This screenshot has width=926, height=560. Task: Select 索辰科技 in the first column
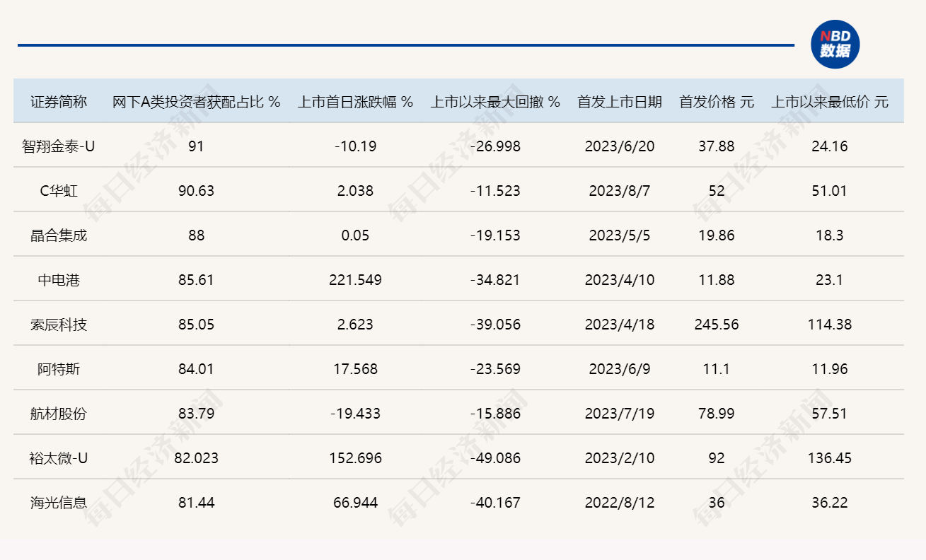(x=59, y=325)
